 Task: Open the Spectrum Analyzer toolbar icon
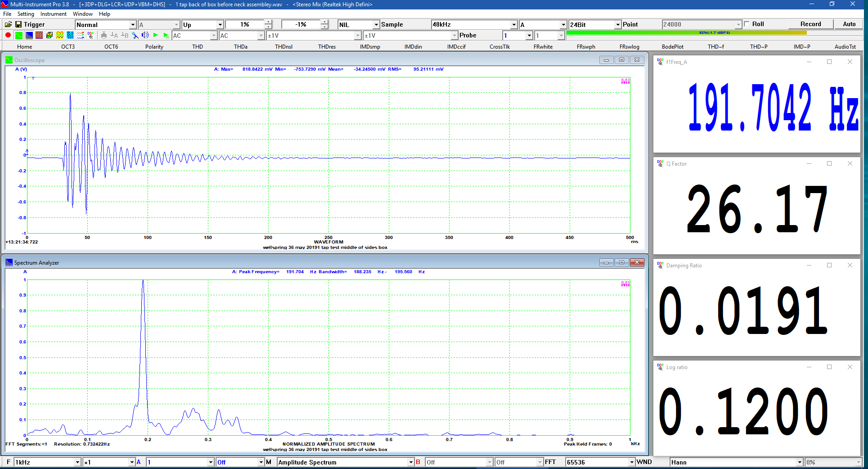point(29,35)
